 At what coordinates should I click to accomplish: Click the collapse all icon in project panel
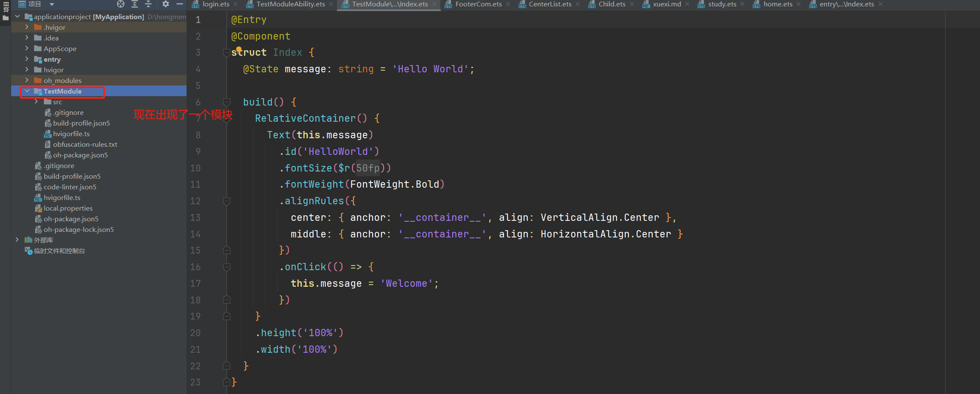148,4
